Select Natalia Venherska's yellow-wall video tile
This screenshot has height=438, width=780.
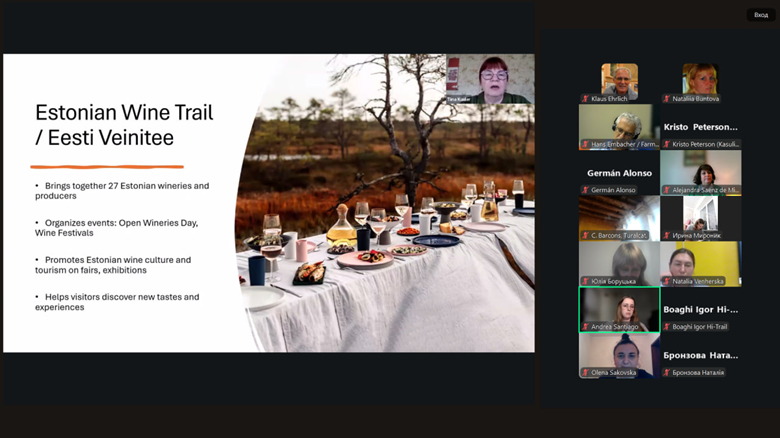(x=700, y=264)
